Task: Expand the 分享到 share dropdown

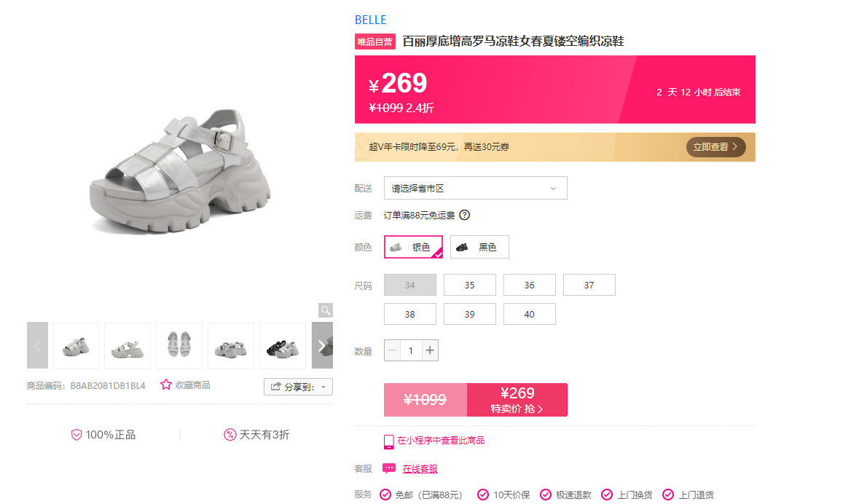Action: [298, 387]
